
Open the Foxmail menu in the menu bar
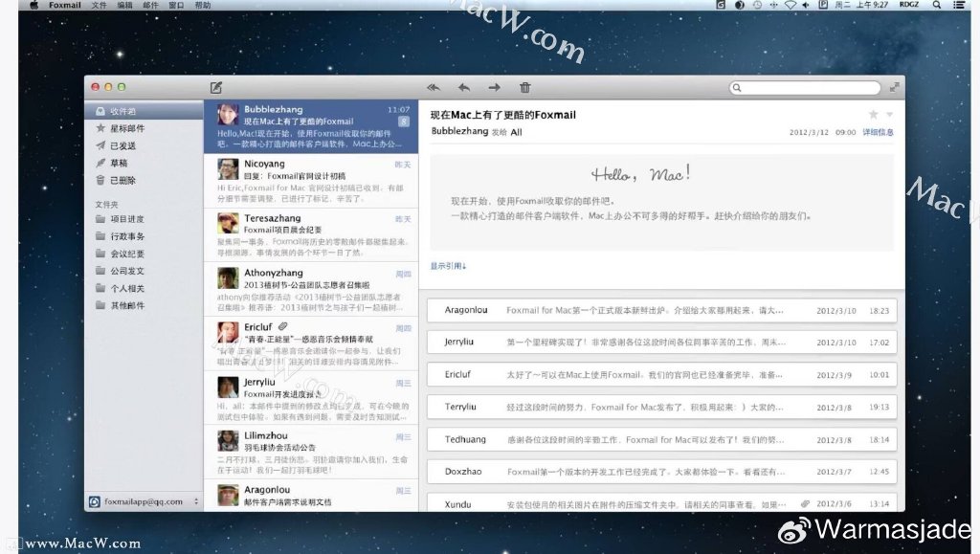click(x=65, y=5)
